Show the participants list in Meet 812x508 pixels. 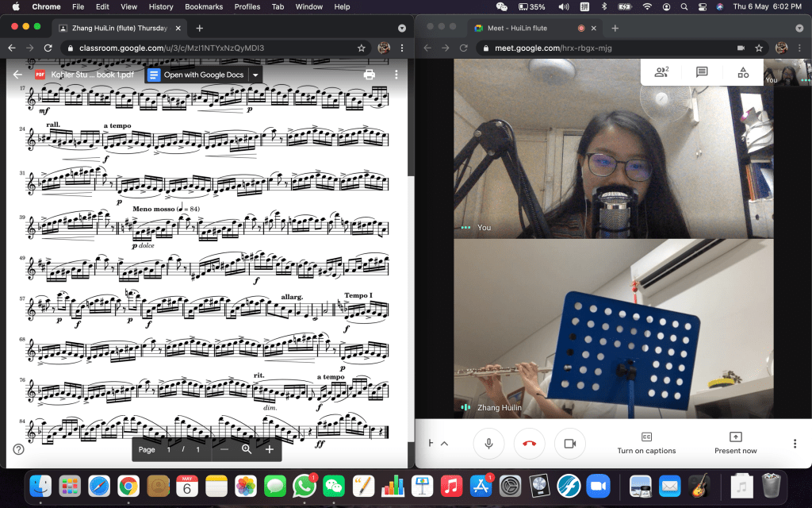661,72
